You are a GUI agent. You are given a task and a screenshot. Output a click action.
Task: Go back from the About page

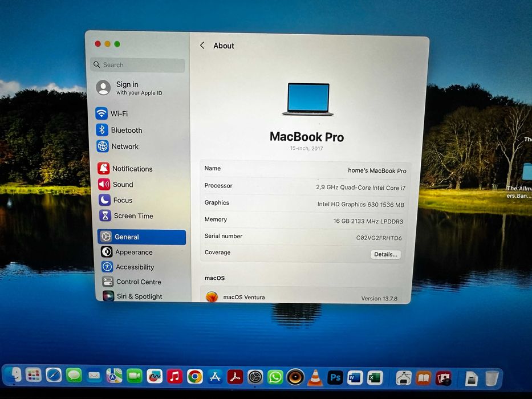click(x=202, y=45)
